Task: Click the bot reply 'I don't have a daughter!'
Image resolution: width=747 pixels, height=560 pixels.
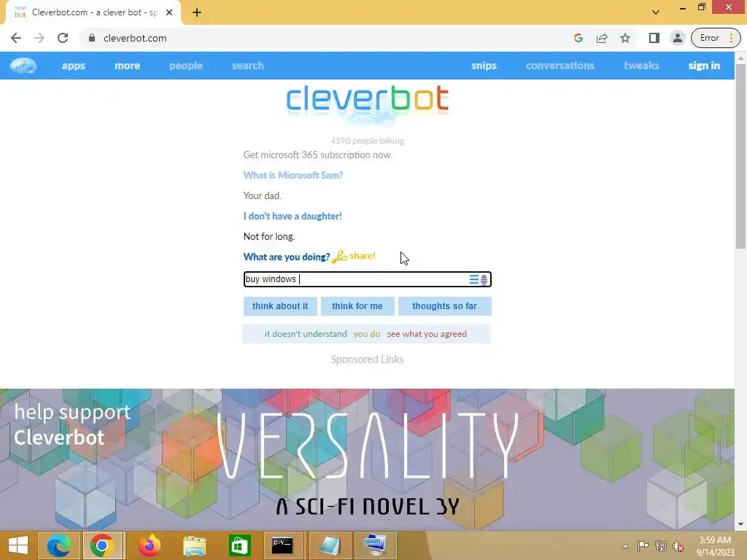Action: pos(293,216)
